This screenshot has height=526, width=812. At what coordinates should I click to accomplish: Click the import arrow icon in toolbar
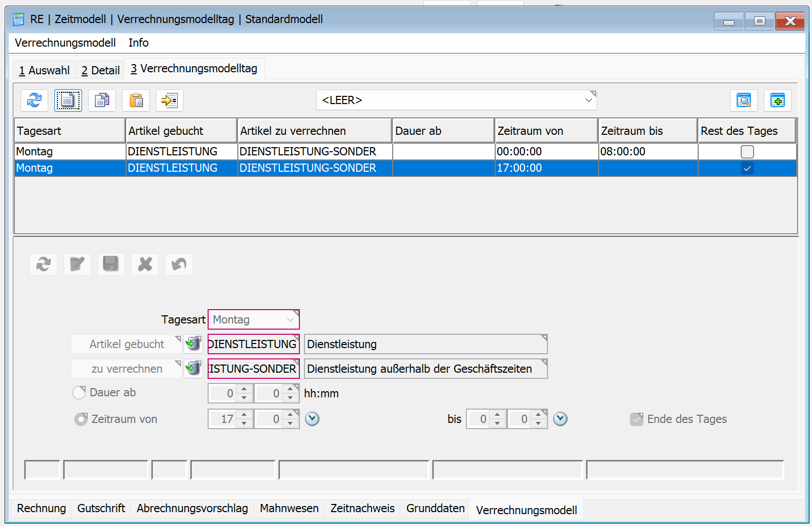[x=170, y=100]
